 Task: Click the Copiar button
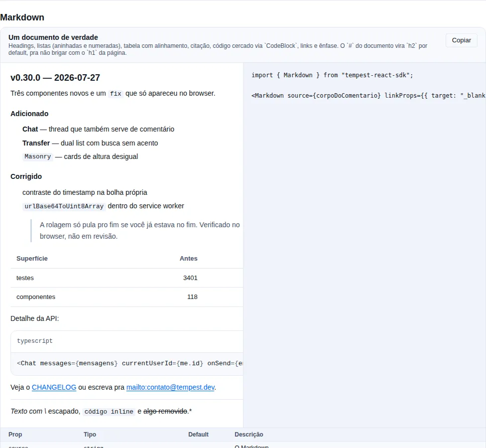(x=461, y=40)
